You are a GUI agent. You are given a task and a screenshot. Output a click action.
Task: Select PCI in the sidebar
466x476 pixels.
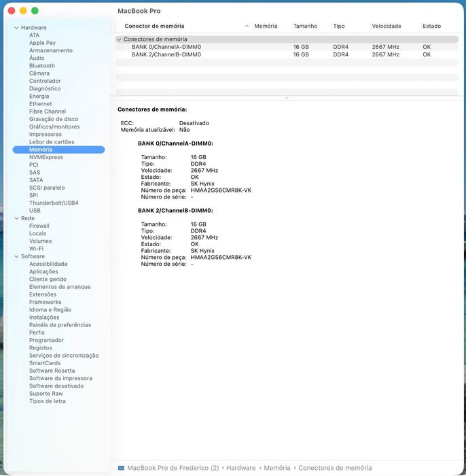click(x=34, y=165)
